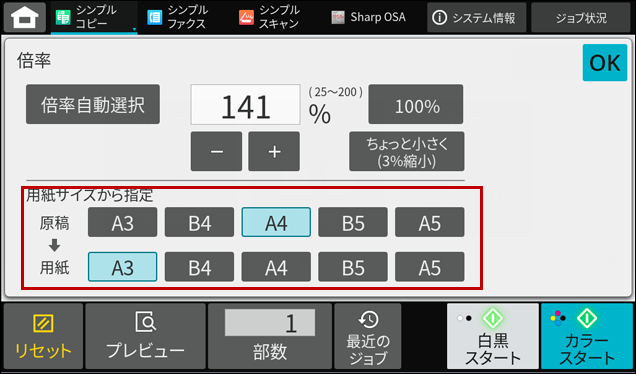Image resolution: width=636 pixels, height=374 pixels.
Task: Open 最近のジョブ
Action: tap(367, 336)
